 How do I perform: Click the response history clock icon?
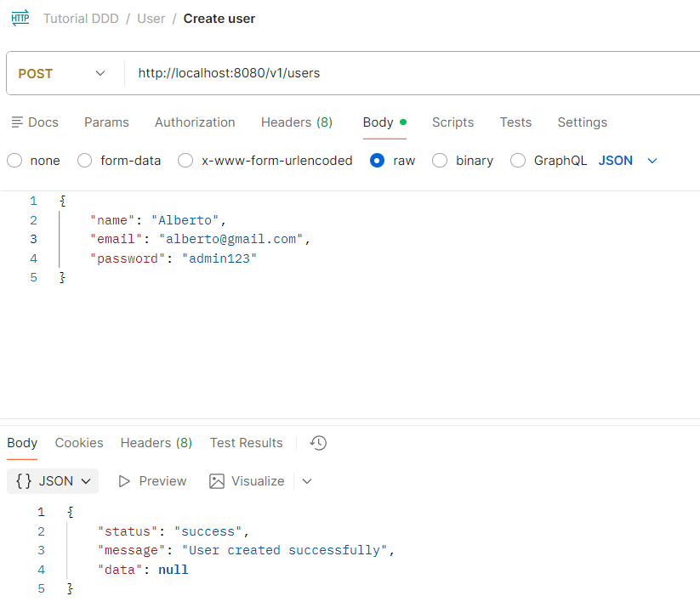[x=318, y=443]
